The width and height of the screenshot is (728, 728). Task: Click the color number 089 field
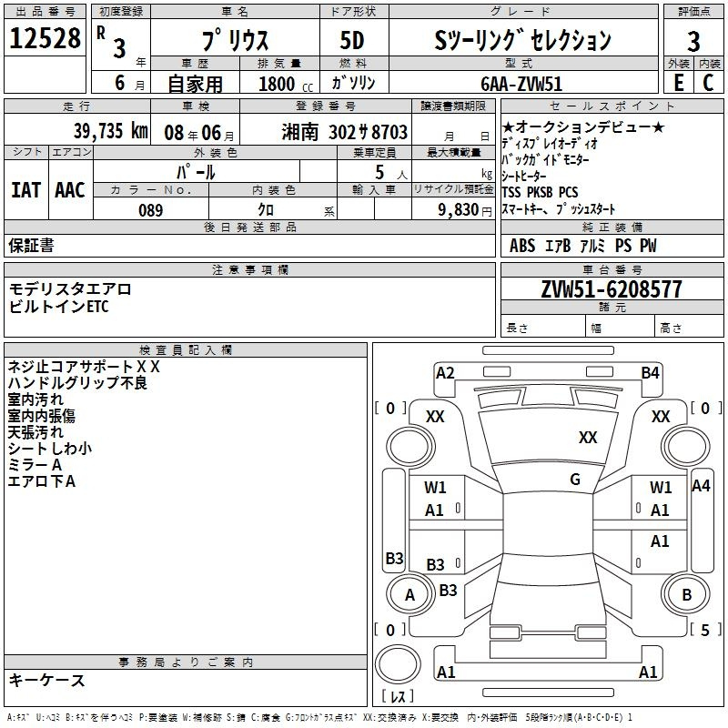(150, 210)
